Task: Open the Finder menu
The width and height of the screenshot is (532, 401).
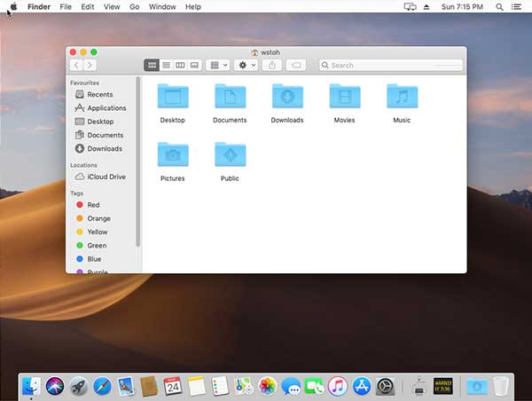Action: [39, 6]
